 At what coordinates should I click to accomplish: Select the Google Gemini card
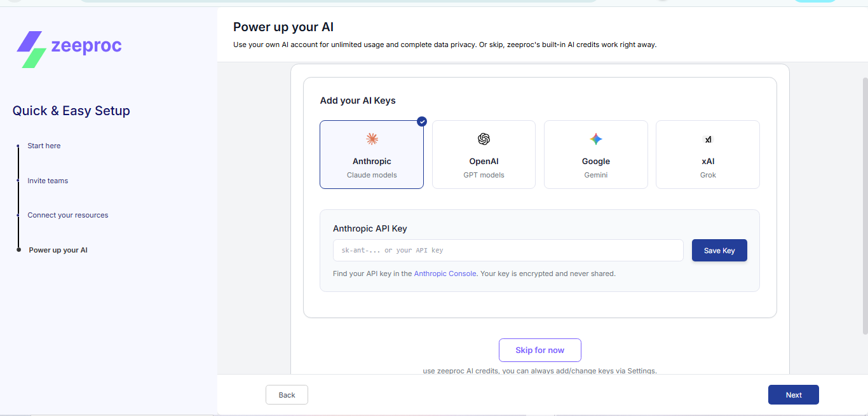pyautogui.click(x=596, y=155)
